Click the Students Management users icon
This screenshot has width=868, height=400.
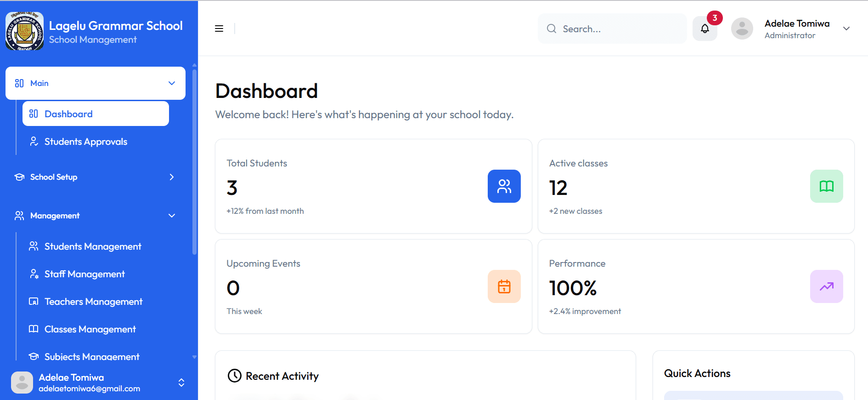pos(34,246)
